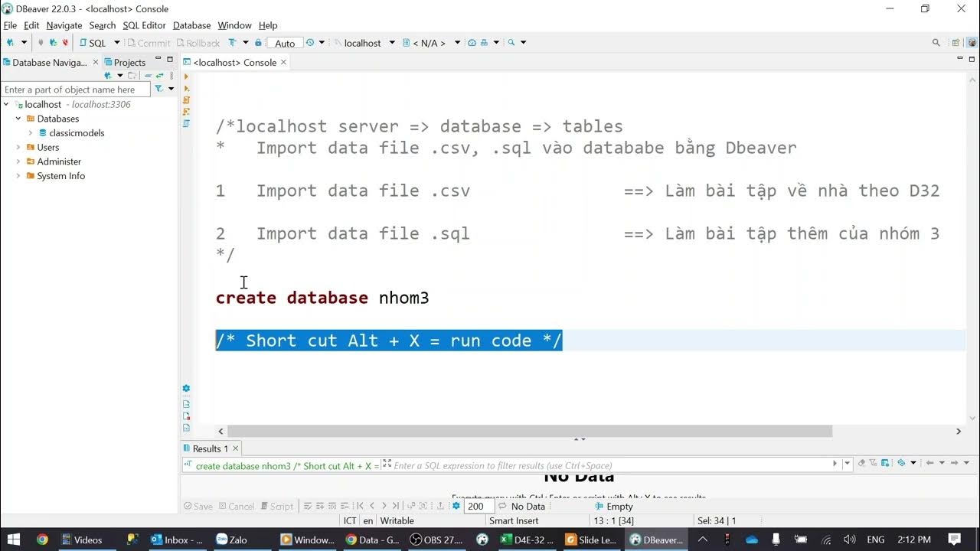Image resolution: width=980 pixels, height=551 pixels.
Task: Expand the Users folder
Action: pos(18,147)
